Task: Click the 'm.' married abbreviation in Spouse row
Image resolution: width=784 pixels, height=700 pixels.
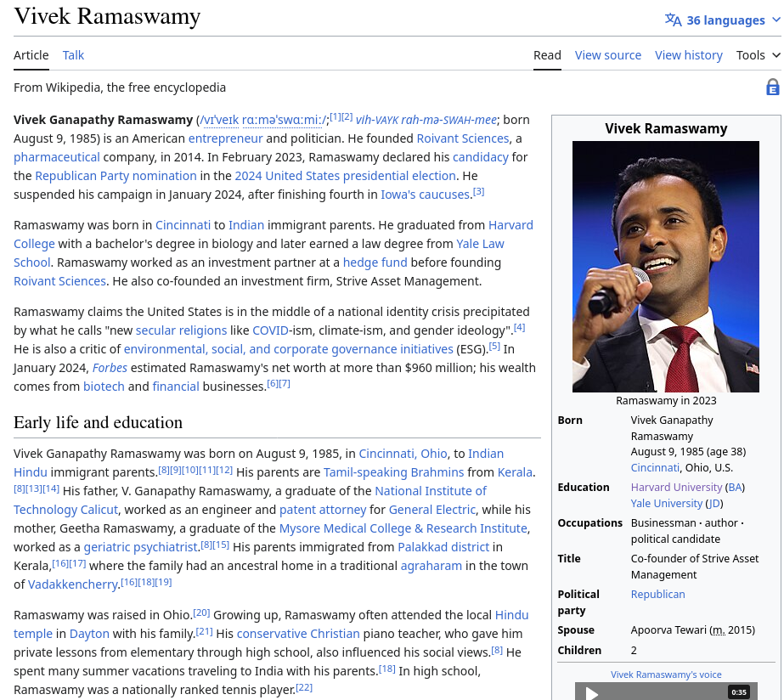Action: click(x=719, y=630)
